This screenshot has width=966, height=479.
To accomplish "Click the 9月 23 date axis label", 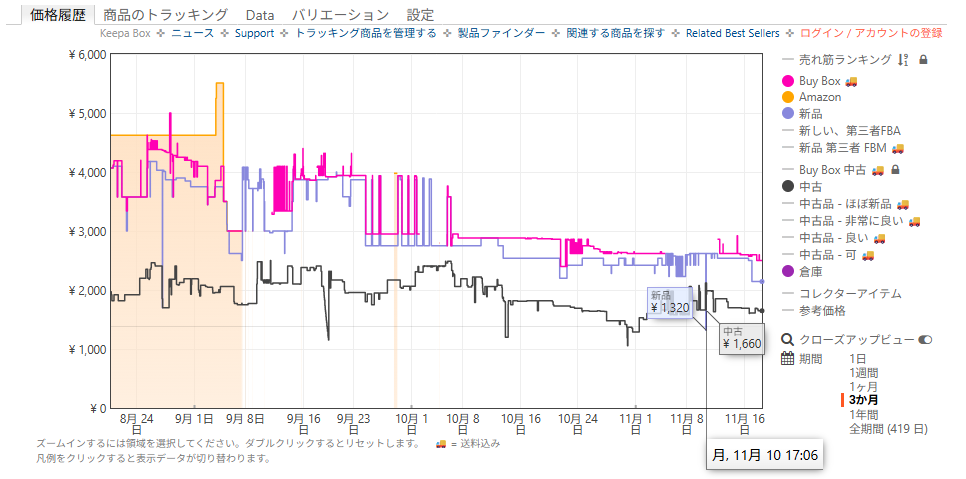I will (354, 425).
